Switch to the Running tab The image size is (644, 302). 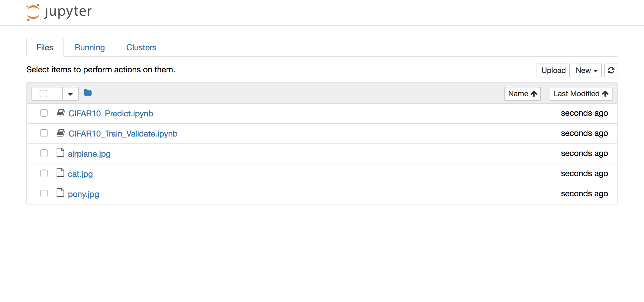pos(90,48)
